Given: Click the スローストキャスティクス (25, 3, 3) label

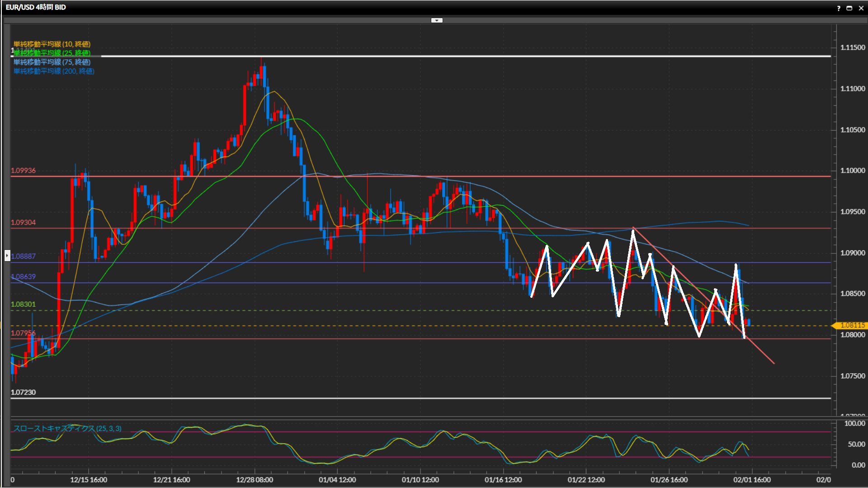Looking at the screenshot, I should click(x=67, y=428).
